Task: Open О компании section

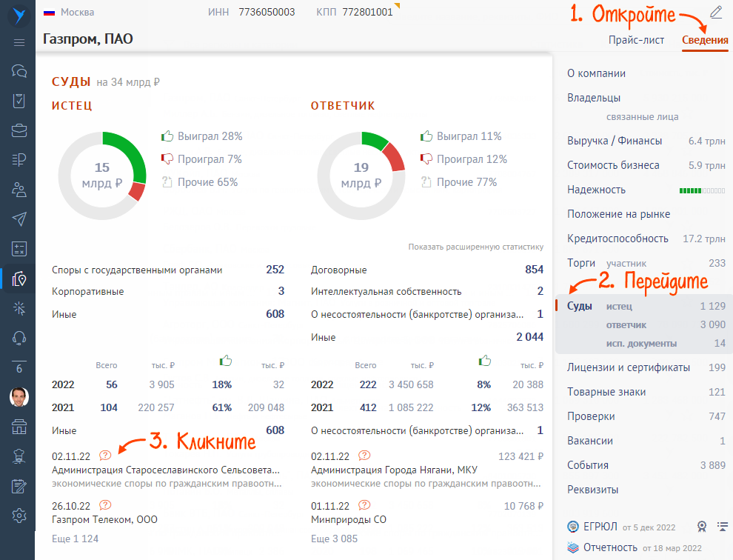Action: pyautogui.click(x=596, y=73)
